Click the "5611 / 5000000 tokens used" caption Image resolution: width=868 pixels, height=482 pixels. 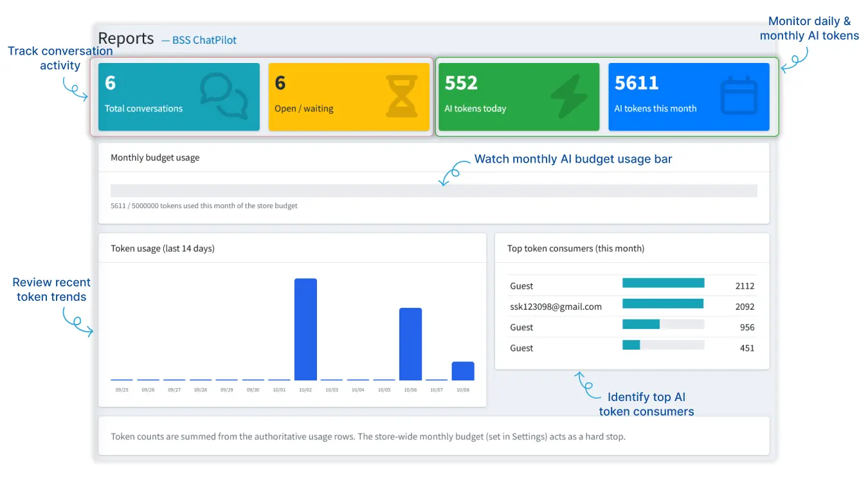click(204, 206)
